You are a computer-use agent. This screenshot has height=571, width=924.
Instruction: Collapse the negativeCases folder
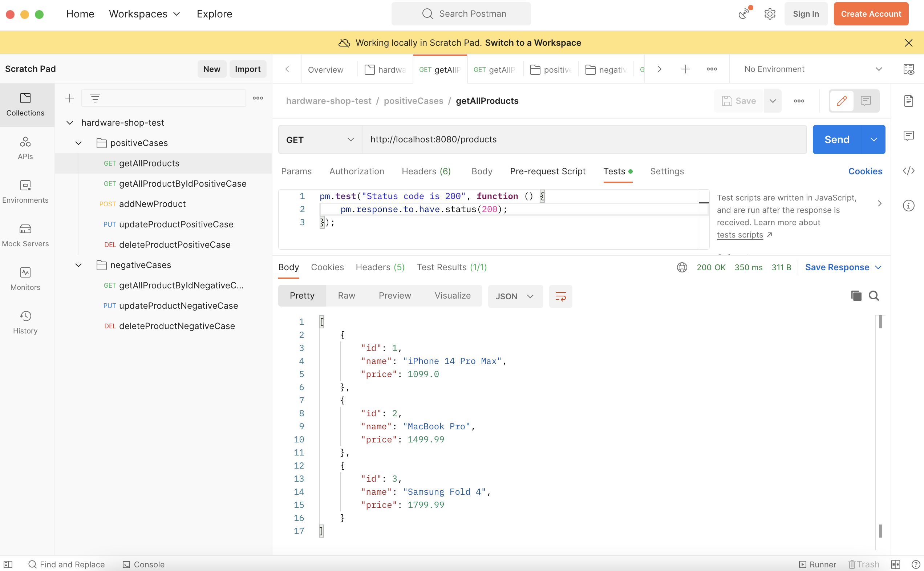[x=78, y=265]
